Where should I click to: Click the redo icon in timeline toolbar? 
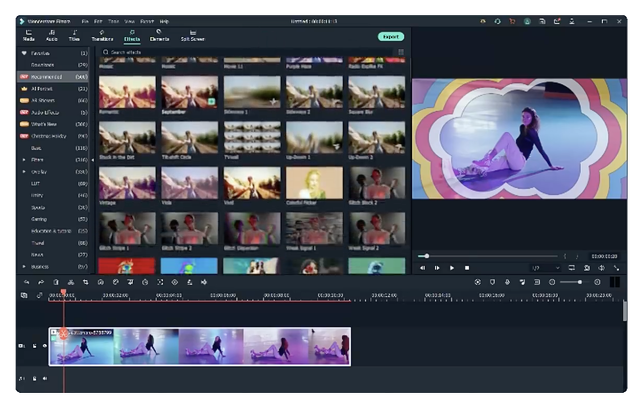tap(41, 282)
